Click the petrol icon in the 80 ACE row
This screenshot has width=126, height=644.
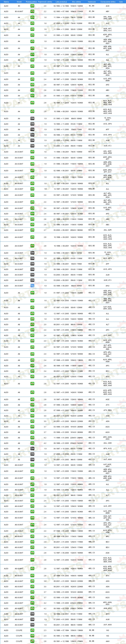[x=32, y=6]
